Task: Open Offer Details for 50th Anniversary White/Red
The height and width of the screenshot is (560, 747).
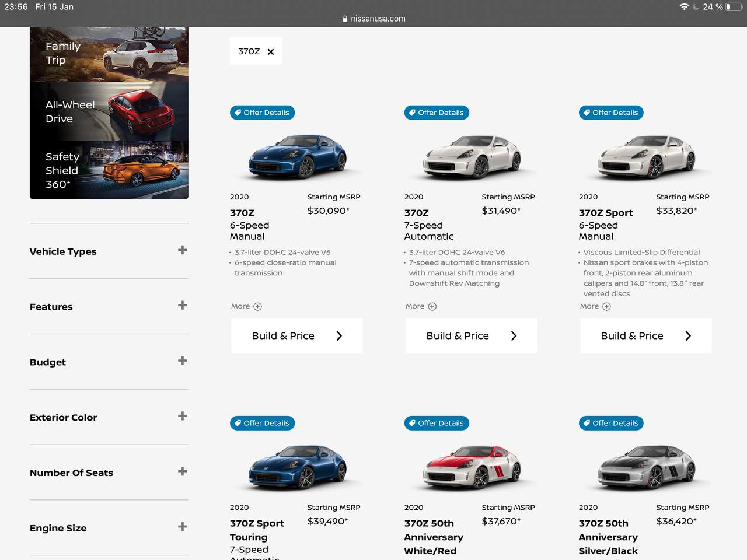Action: 437,423
